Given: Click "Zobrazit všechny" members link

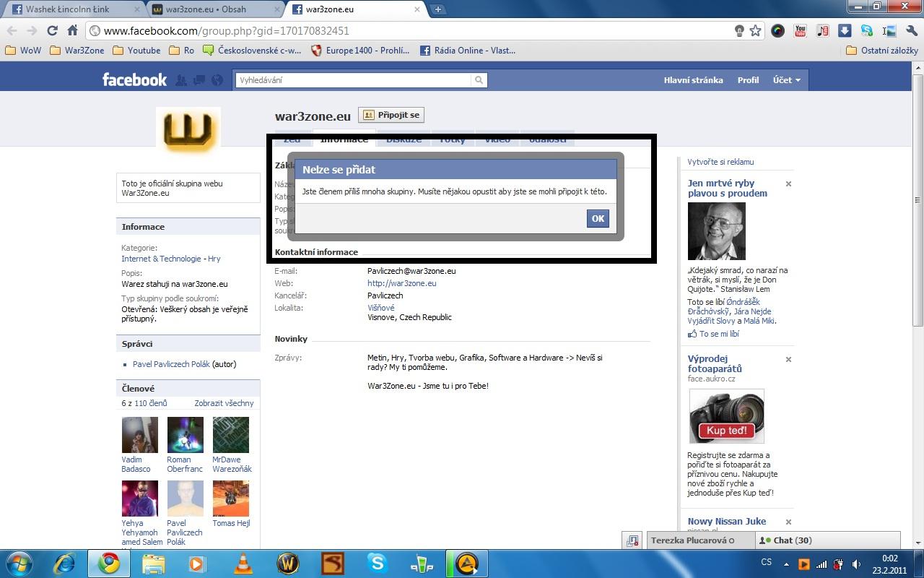Looking at the screenshot, I should coord(224,403).
